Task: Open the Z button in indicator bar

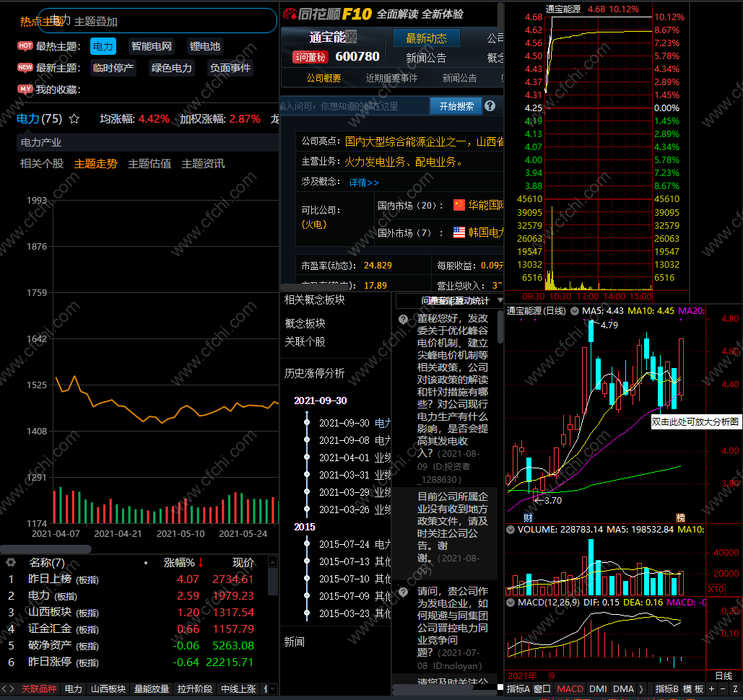Action: [735, 688]
